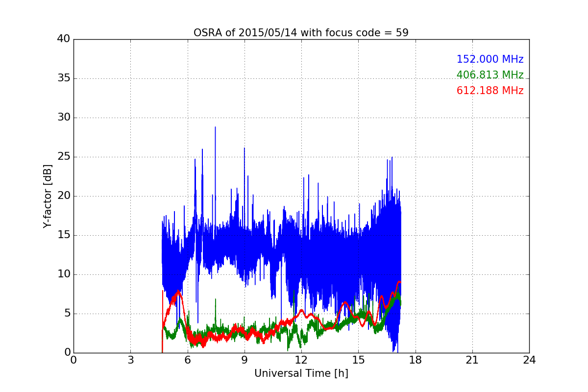588x392 pixels.
Task: Click x-axis tick label '12'
Action: tap(301, 360)
